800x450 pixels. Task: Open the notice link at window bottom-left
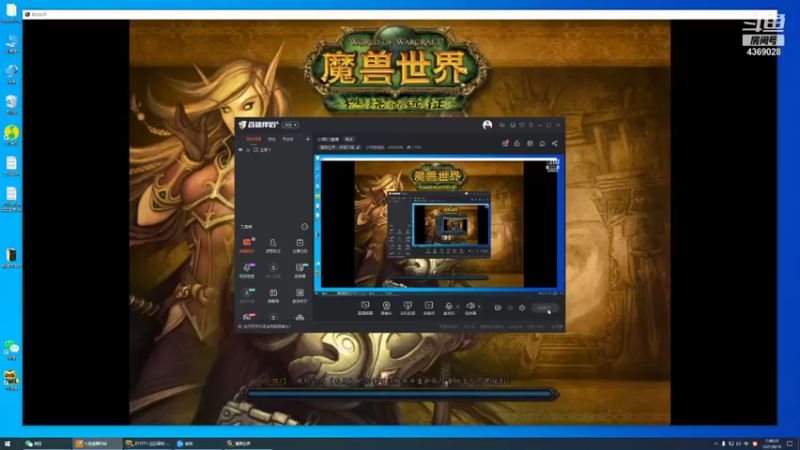[264, 327]
